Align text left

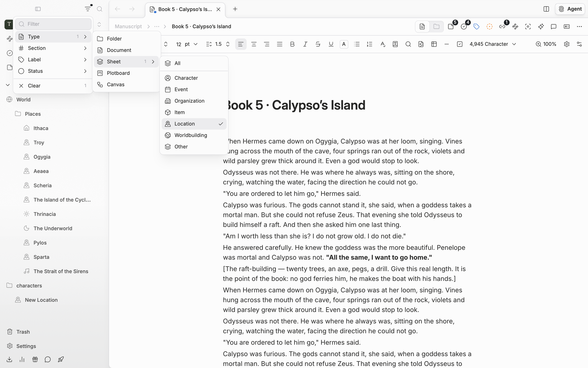tap(241, 44)
